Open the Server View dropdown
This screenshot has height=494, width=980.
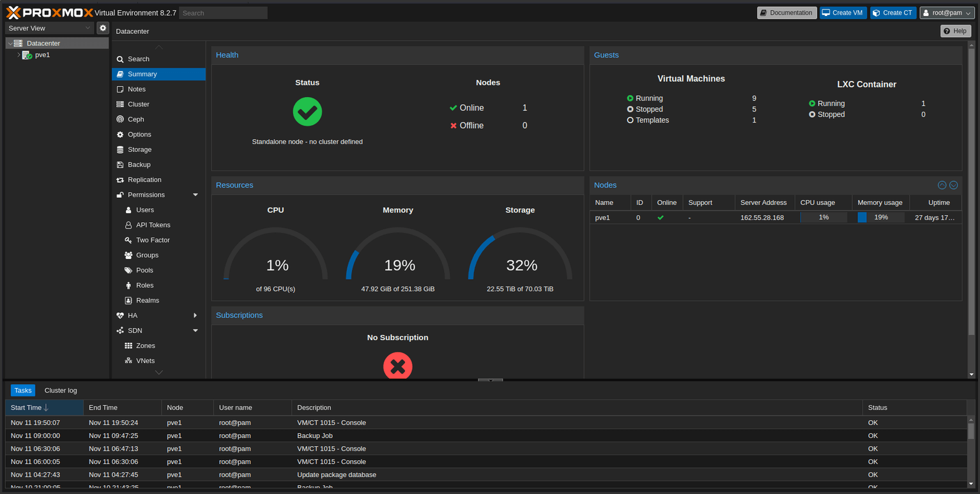(x=50, y=28)
